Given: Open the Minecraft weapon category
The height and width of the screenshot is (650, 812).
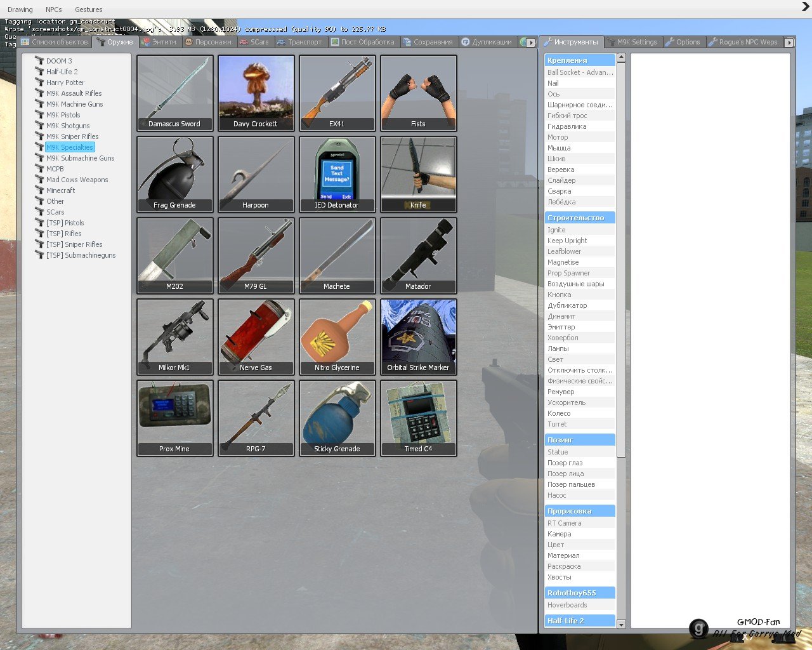Looking at the screenshot, I should pyautogui.click(x=60, y=190).
